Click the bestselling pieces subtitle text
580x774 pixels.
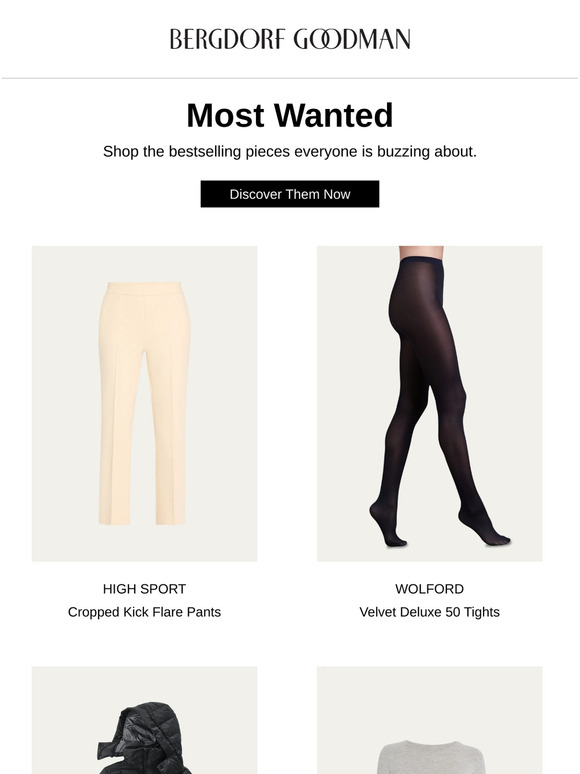[290, 152]
